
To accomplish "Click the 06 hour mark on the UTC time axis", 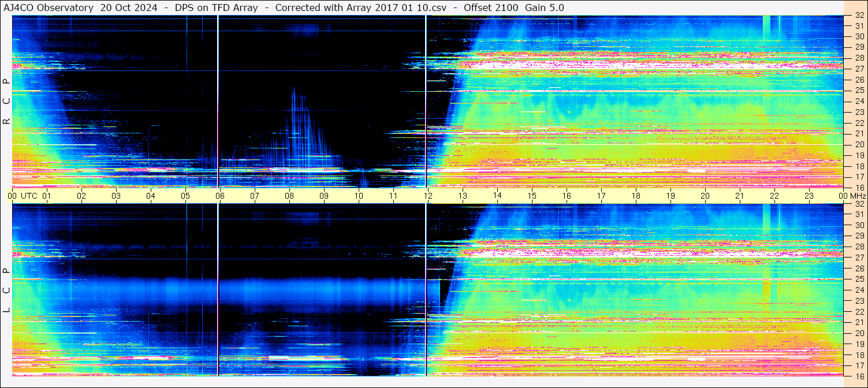I will (219, 196).
